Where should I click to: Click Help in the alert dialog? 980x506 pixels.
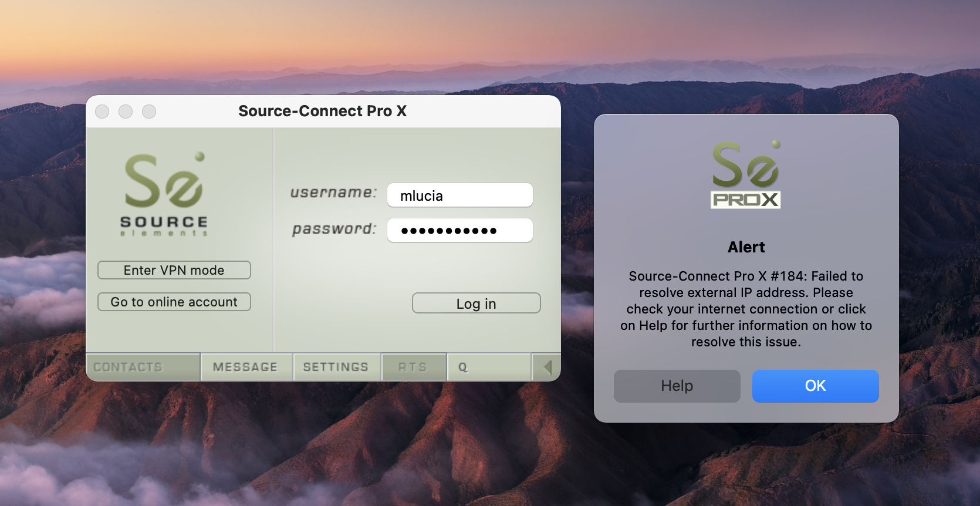pyautogui.click(x=677, y=386)
